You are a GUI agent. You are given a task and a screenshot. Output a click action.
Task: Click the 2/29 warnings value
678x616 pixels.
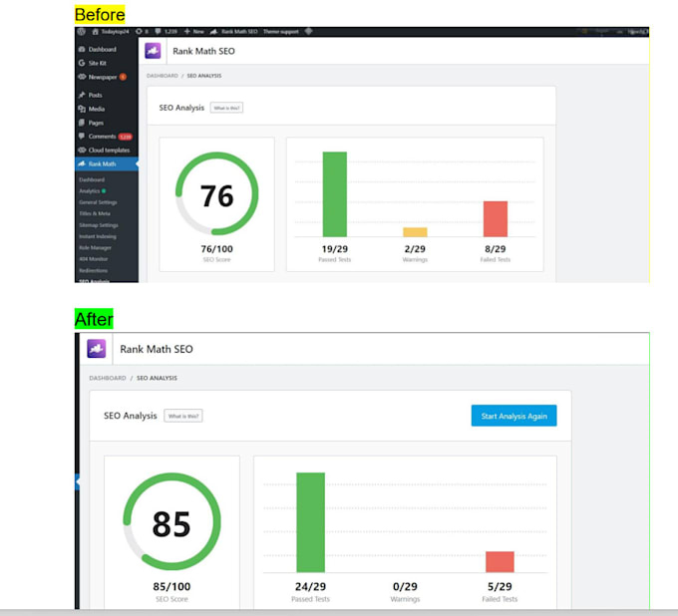tap(415, 249)
